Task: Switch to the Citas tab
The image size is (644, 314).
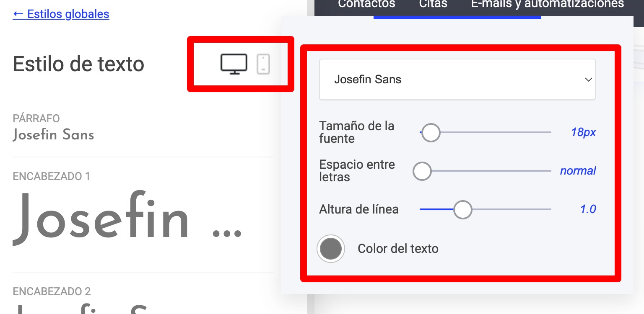Action: (x=433, y=4)
